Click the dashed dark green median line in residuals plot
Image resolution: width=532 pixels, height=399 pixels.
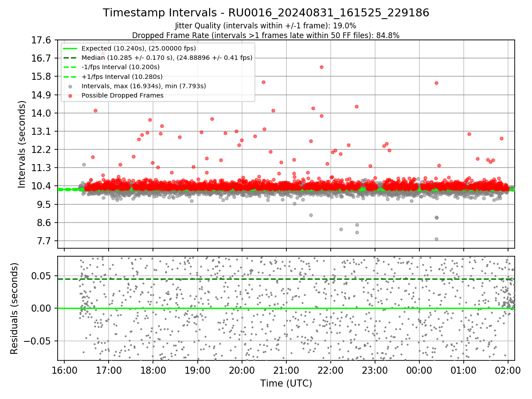pyautogui.click(x=286, y=279)
